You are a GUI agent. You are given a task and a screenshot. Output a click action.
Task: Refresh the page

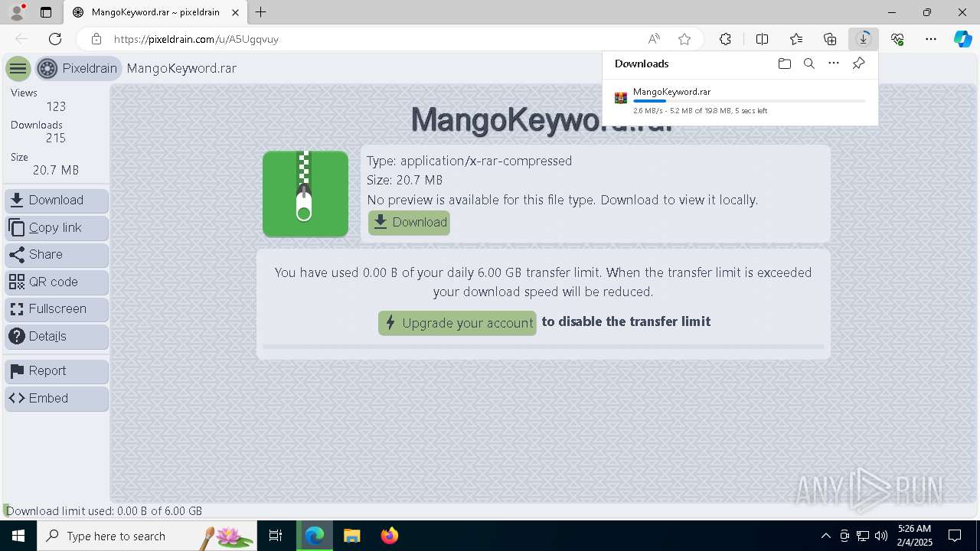click(x=55, y=39)
